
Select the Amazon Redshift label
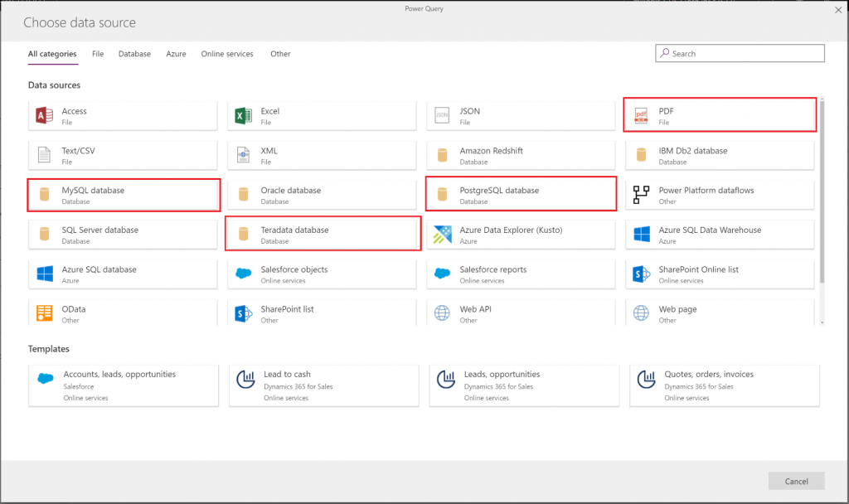pyautogui.click(x=491, y=151)
